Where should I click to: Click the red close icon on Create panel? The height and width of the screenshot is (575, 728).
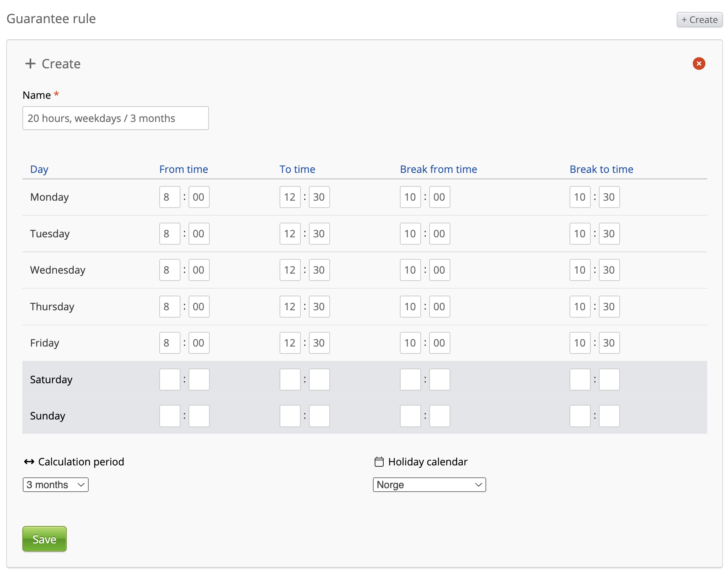pyautogui.click(x=699, y=64)
